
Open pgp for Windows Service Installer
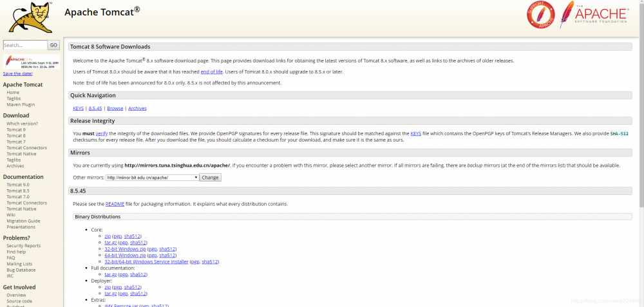point(195,262)
